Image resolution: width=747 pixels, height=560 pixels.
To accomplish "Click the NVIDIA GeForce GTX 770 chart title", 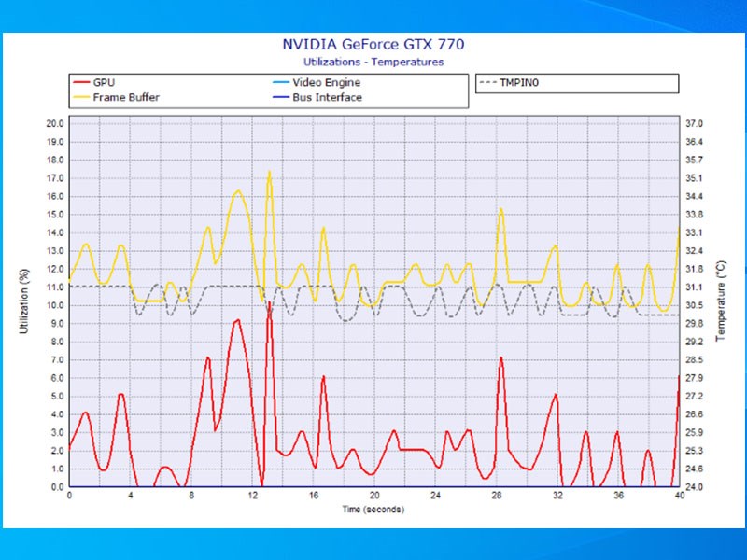I will (x=373, y=45).
